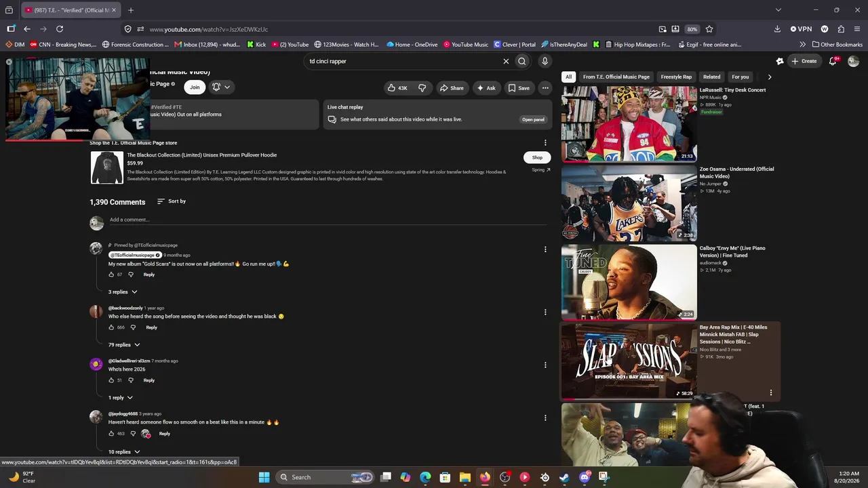The image size is (868, 488).
Task: Open the Sort by comments dropdown
Action: pyautogui.click(x=172, y=201)
